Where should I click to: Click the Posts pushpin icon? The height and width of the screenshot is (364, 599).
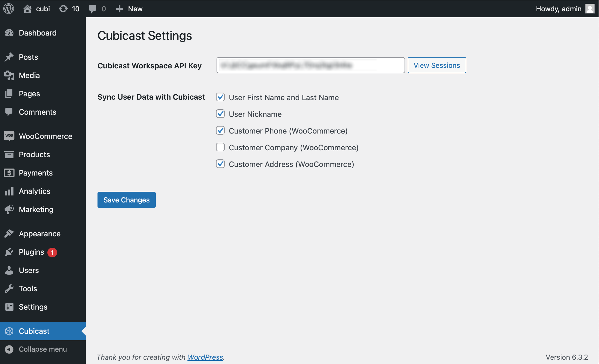click(x=9, y=57)
